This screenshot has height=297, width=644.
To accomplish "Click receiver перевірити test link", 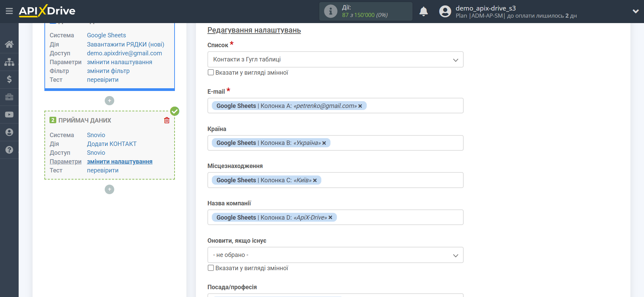I will tap(103, 170).
